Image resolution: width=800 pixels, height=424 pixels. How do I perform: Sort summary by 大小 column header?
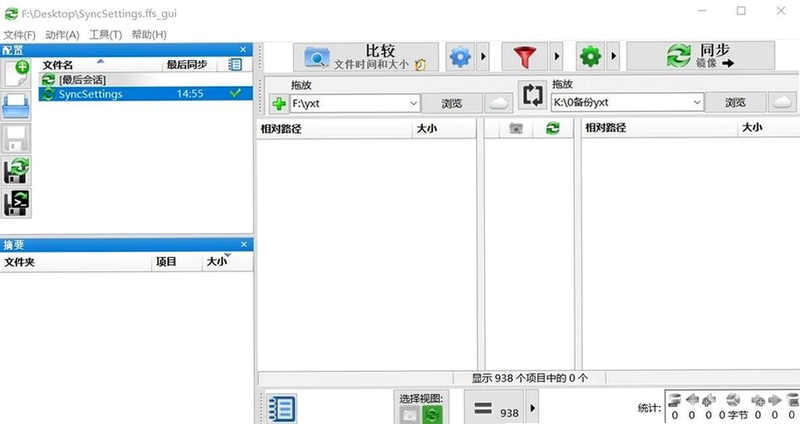pyautogui.click(x=227, y=262)
